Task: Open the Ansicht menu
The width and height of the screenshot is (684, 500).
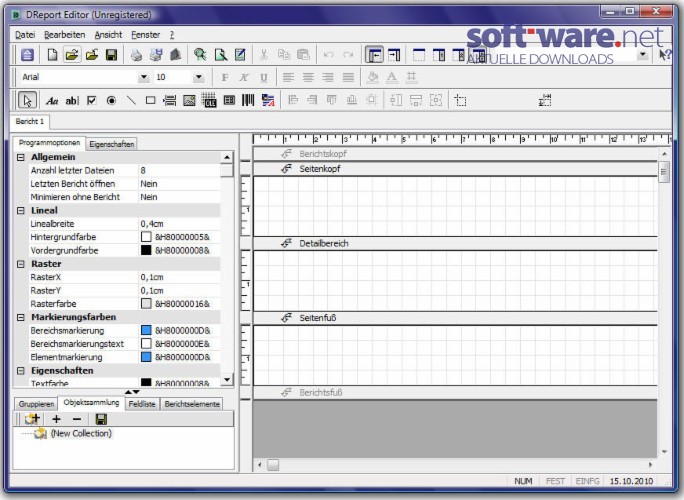Action: coord(108,35)
